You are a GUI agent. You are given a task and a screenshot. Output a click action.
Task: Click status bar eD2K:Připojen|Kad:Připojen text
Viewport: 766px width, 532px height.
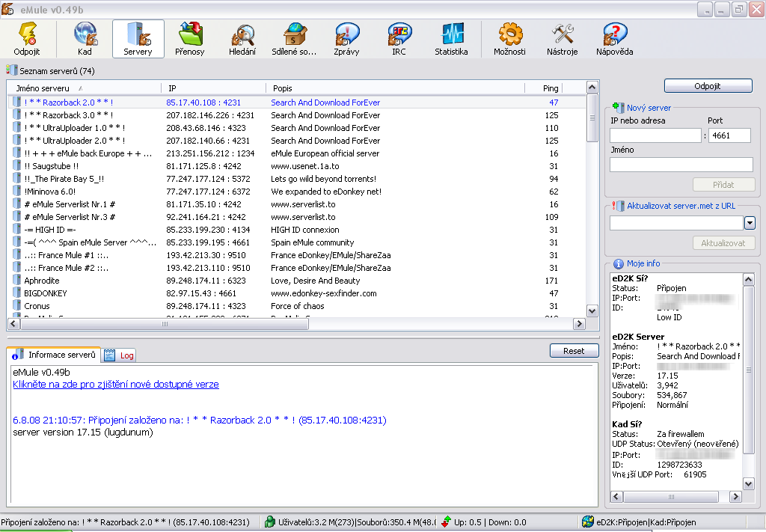[646, 522]
